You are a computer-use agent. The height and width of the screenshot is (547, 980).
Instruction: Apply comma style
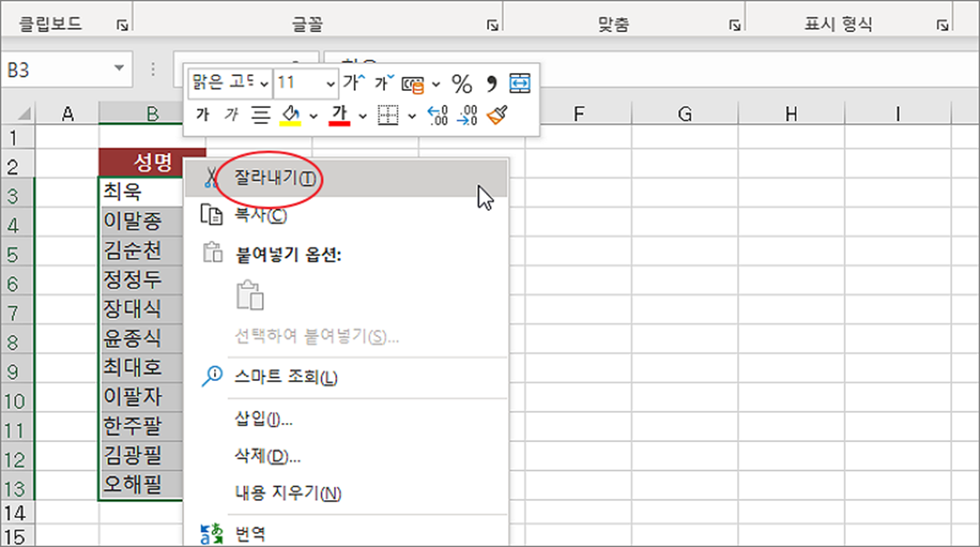pos(492,83)
